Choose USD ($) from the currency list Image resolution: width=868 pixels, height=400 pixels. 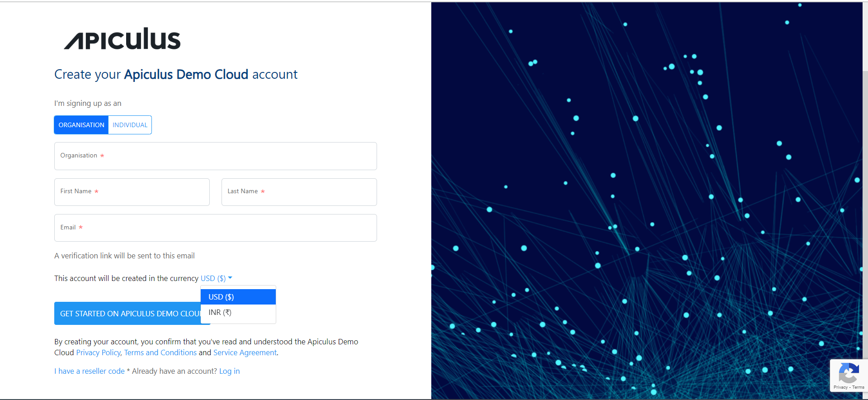pos(238,297)
